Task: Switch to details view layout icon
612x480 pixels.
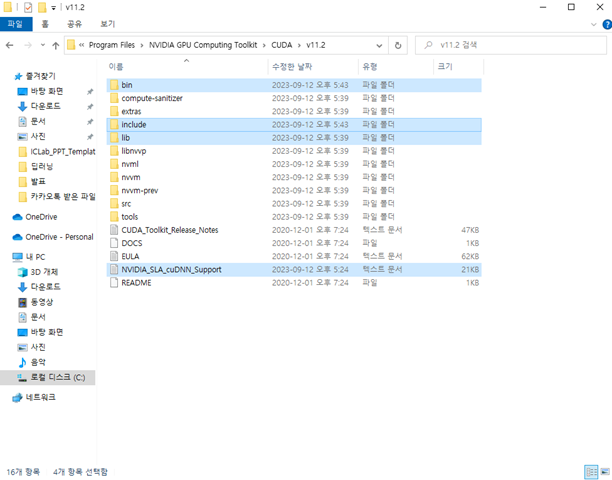Action: [x=591, y=472]
